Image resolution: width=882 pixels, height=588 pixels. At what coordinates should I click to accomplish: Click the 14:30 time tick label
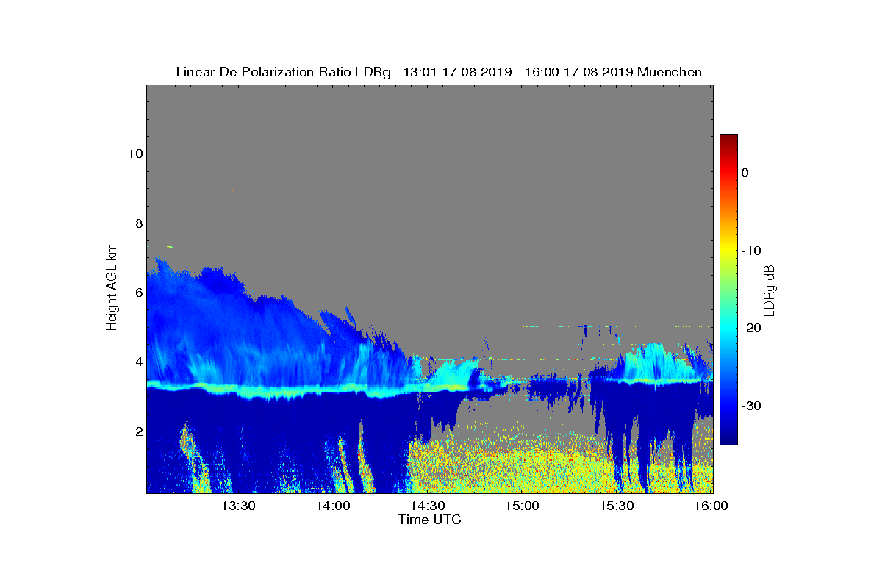pyautogui.click(x=428, y=506)
